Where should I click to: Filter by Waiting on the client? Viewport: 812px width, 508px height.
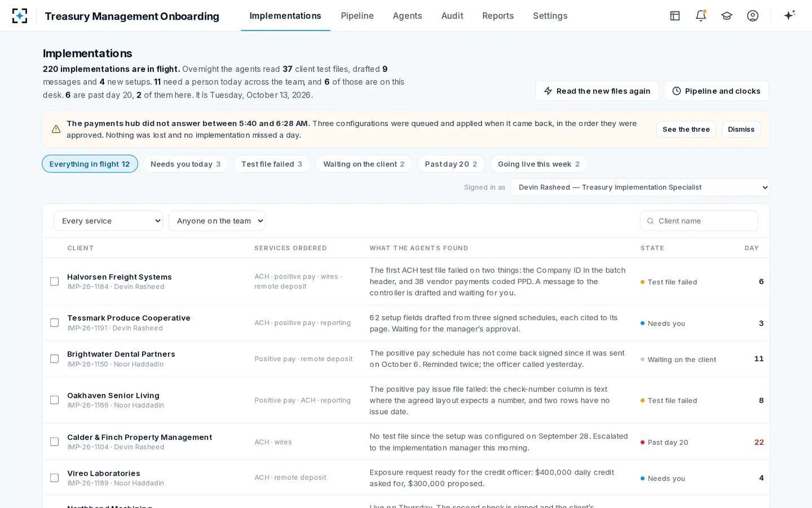point(364,164)
